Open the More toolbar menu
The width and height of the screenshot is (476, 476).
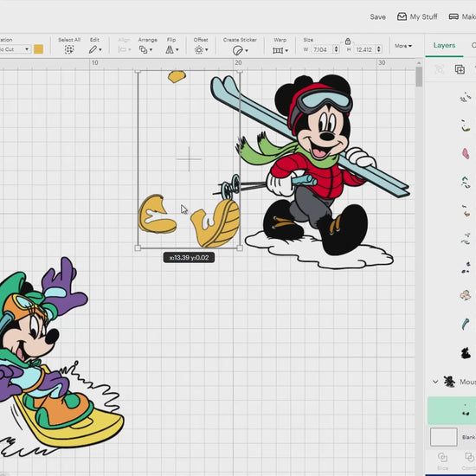point(403,46)
